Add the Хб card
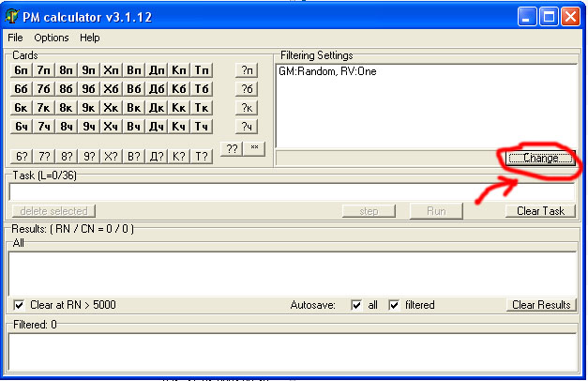This screenshot has height=381, width=588. click(x=112, y=89)
